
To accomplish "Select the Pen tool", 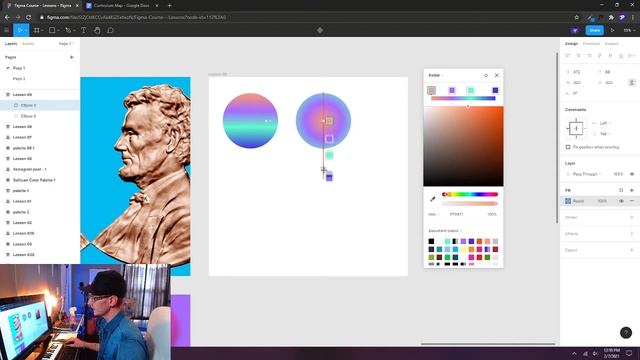I will click(68, 30).
